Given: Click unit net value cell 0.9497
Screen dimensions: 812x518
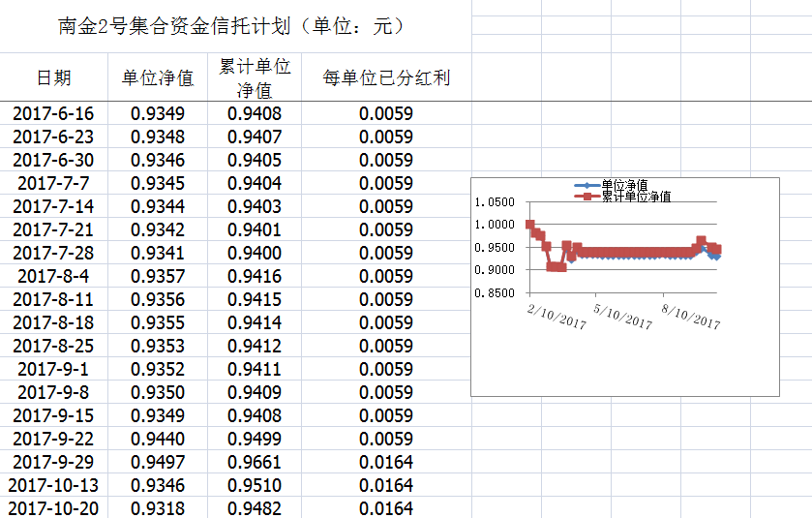Looking at the screenshot, I should coord(158,462).
